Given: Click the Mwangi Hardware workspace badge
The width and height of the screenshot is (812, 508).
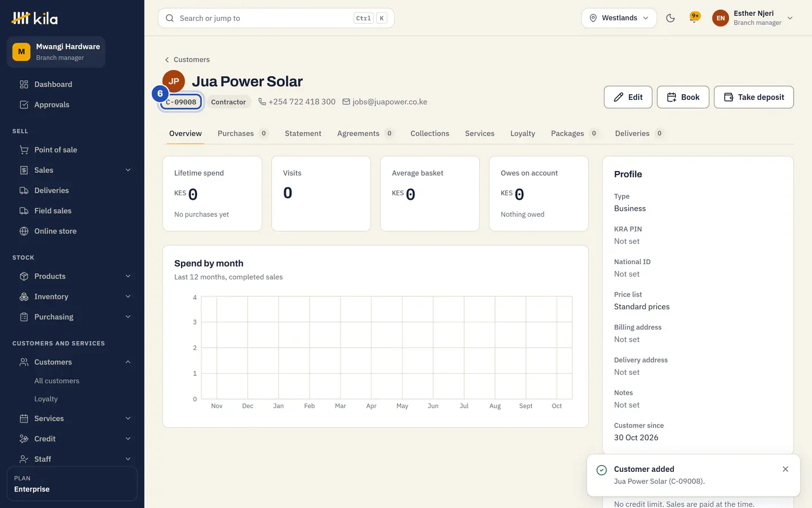Looking at the screenshot, I should click(21, 52).
